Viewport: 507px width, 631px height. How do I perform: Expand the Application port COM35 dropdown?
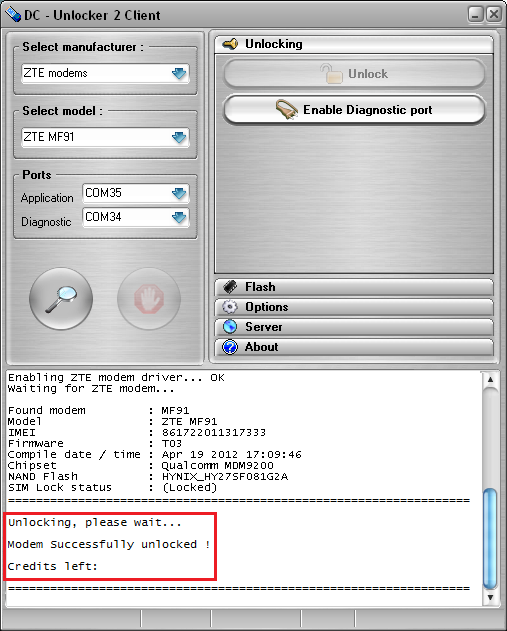pos(179,193)
